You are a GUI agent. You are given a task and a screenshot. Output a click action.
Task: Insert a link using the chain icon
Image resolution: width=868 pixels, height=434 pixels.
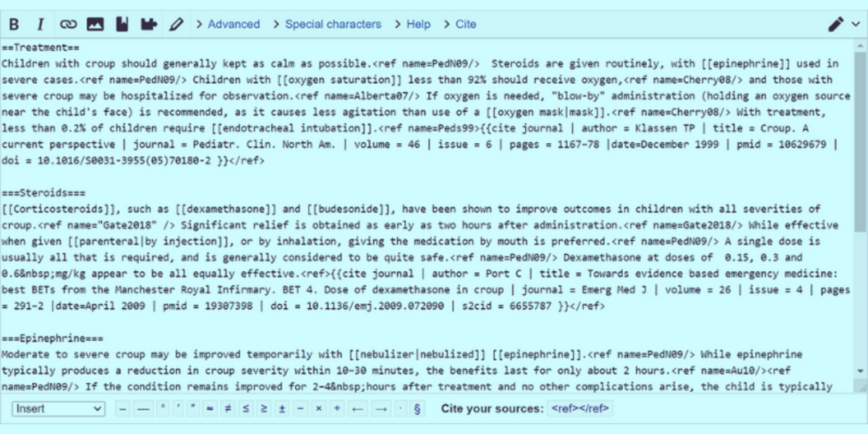pos(68,25)
